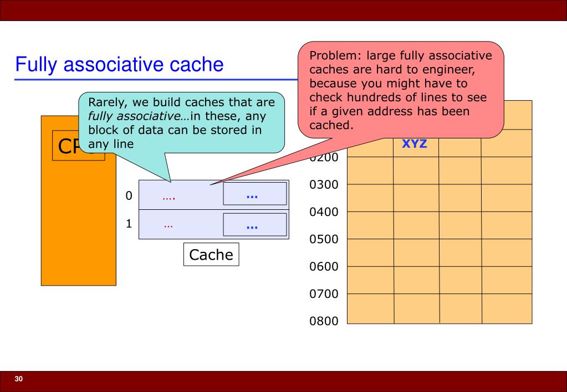
Task: Click memory address '0500'
Action: pyautogui.click(x=324, y=239)
